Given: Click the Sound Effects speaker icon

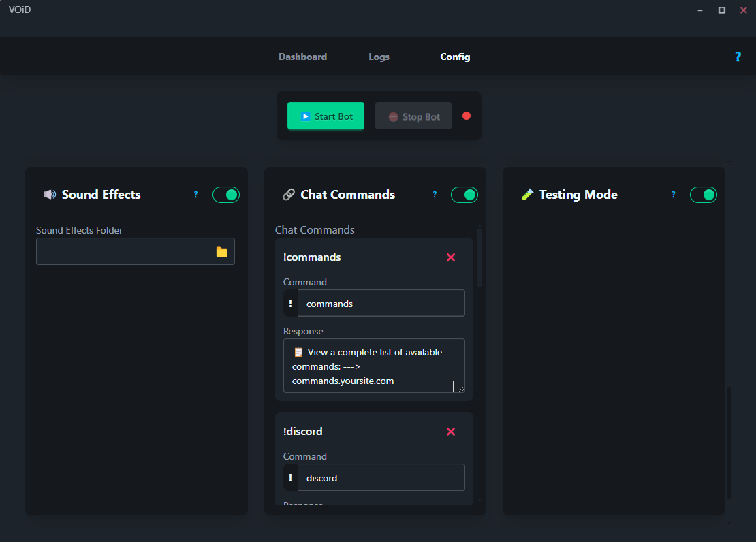Looking at the screenshot, I should pyautogui.click(x=50, y=195).
